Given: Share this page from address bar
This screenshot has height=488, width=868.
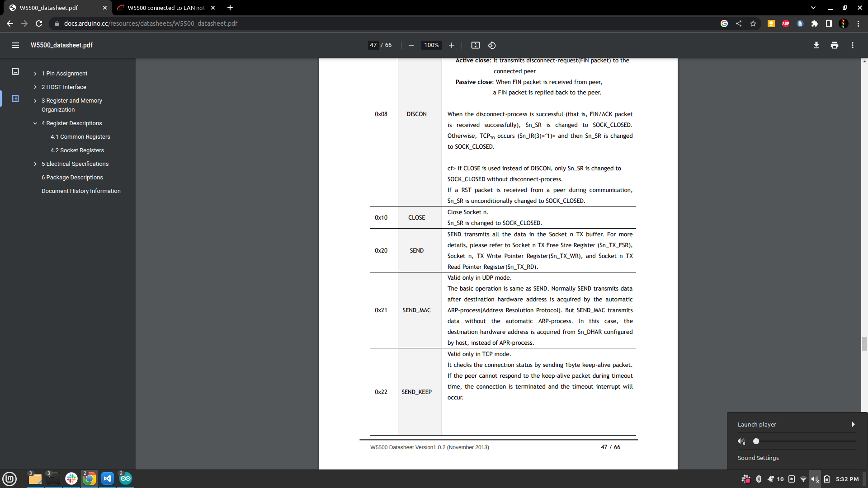Looking at the screenshot, I should (739, 23).
